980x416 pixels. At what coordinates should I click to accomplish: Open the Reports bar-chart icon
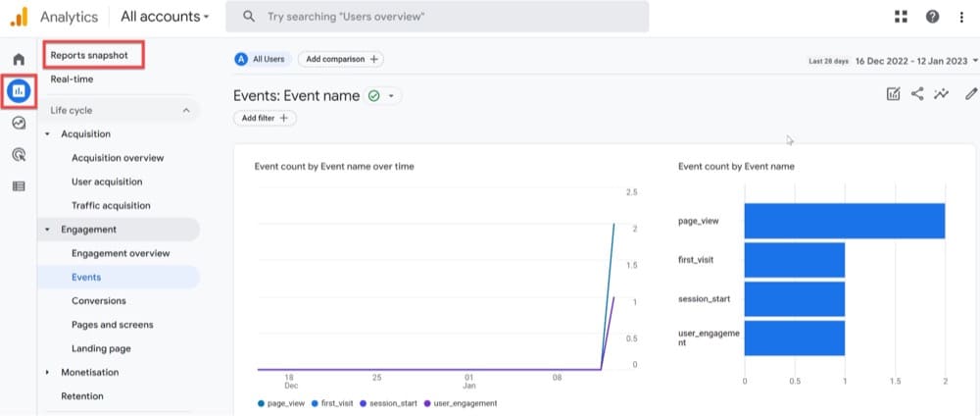[19, 91]
